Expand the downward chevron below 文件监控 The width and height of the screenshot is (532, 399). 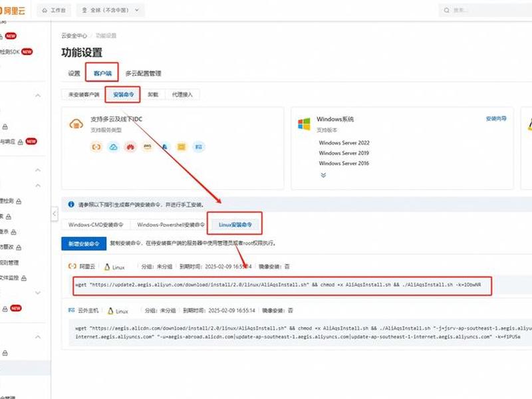[x=38, y=293]
